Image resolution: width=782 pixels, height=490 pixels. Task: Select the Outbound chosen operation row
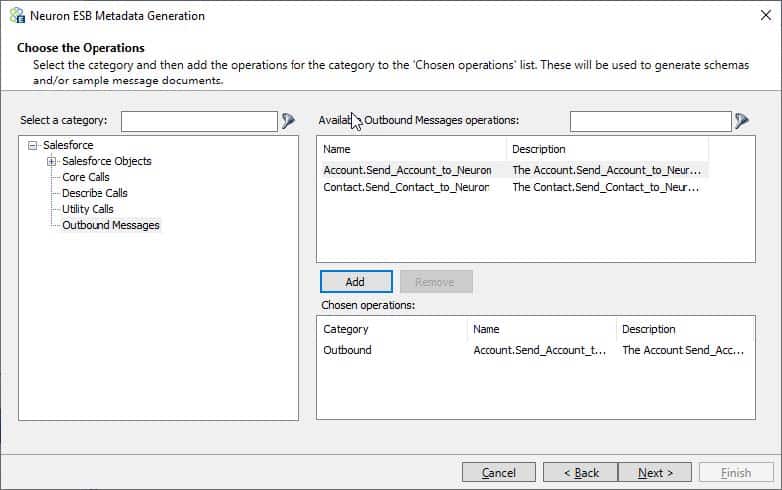coord(536,350)
